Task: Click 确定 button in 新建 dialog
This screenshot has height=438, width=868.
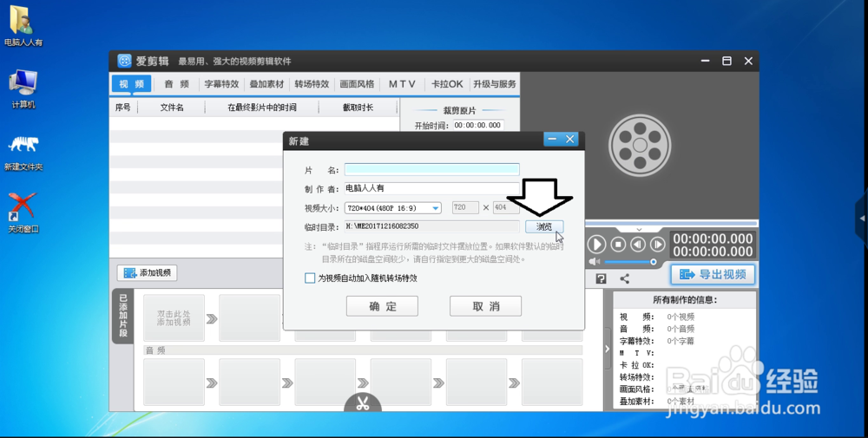Action: (382, 306)
